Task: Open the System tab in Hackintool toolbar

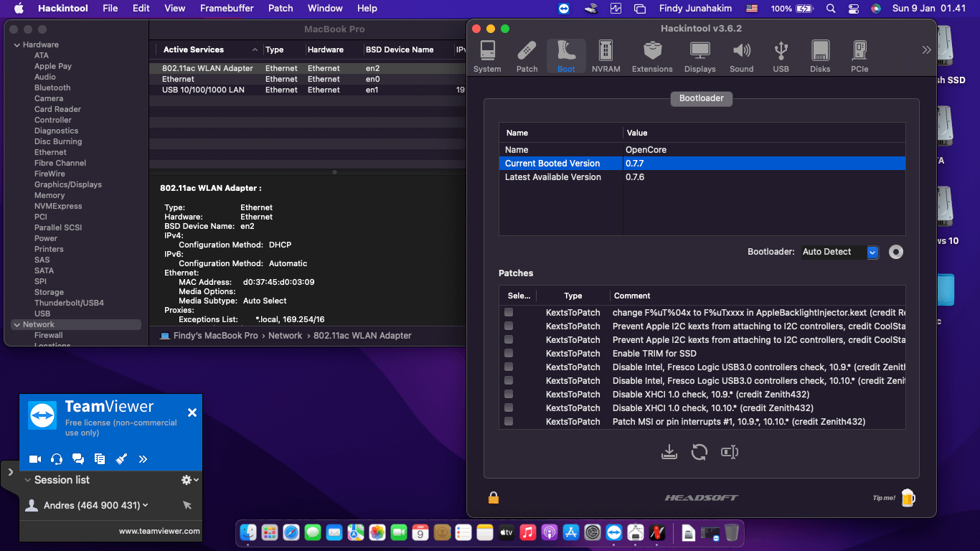Action: click(x=487, y=57)
